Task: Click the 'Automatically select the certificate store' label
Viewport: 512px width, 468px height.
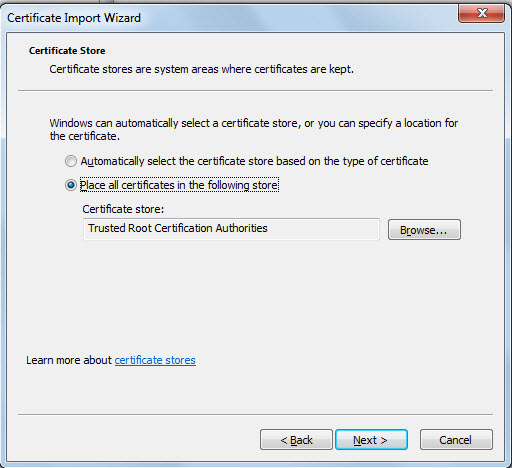Action: click(x=254, y=161)
